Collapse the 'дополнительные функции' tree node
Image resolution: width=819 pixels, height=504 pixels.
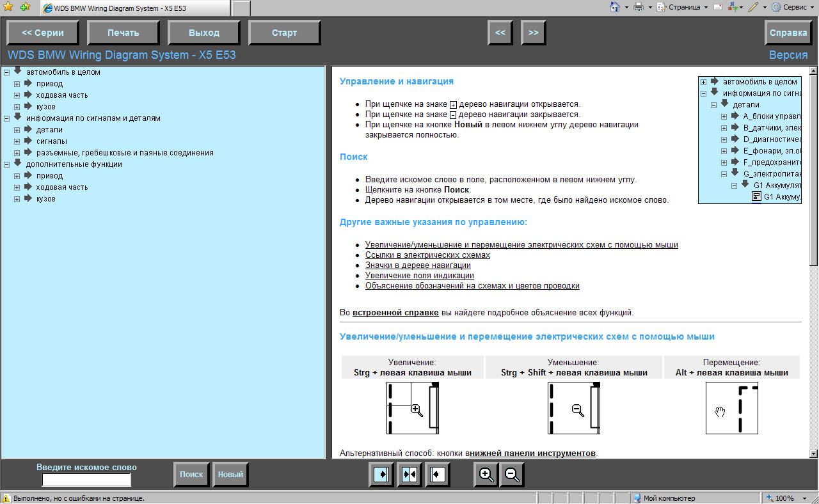6,164
